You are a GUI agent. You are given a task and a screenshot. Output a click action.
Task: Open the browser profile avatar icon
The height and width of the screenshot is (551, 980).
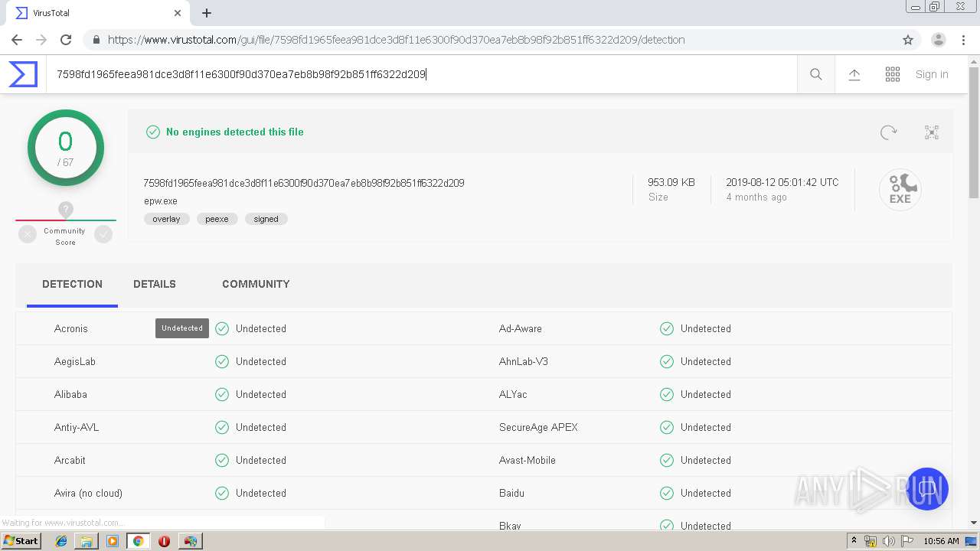pos(939,40)
